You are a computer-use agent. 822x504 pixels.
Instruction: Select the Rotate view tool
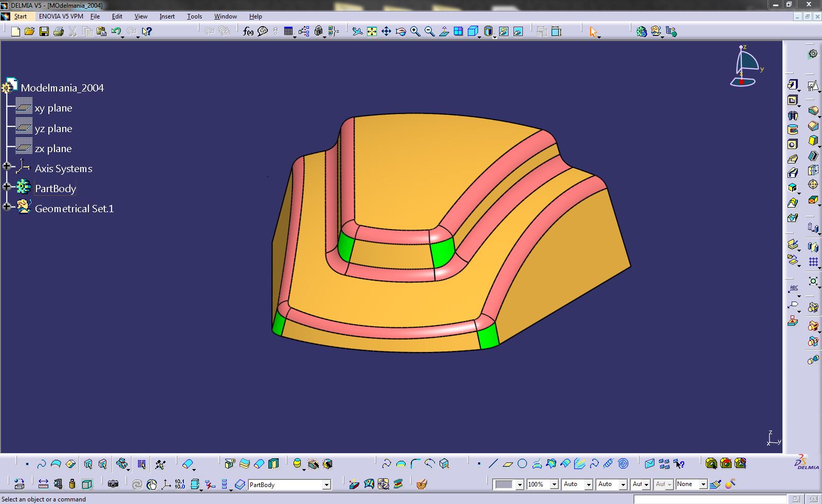pyautogui.click(x=400, y=31)
